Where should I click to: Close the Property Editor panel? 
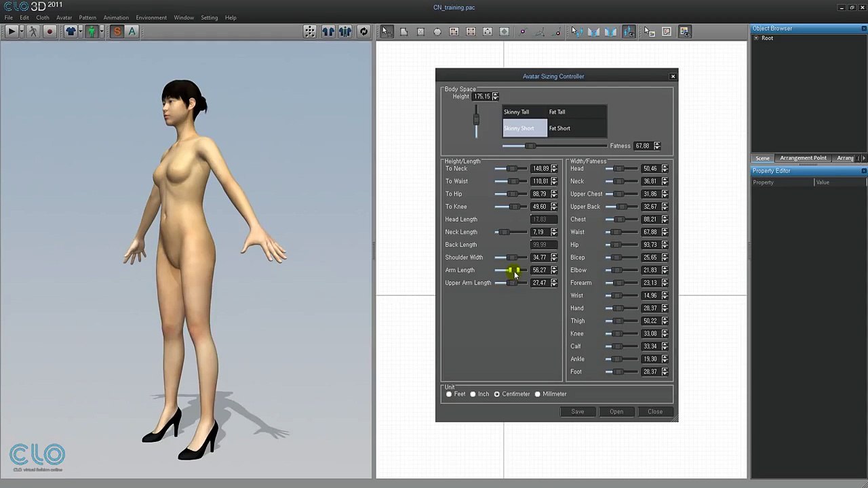864,171
